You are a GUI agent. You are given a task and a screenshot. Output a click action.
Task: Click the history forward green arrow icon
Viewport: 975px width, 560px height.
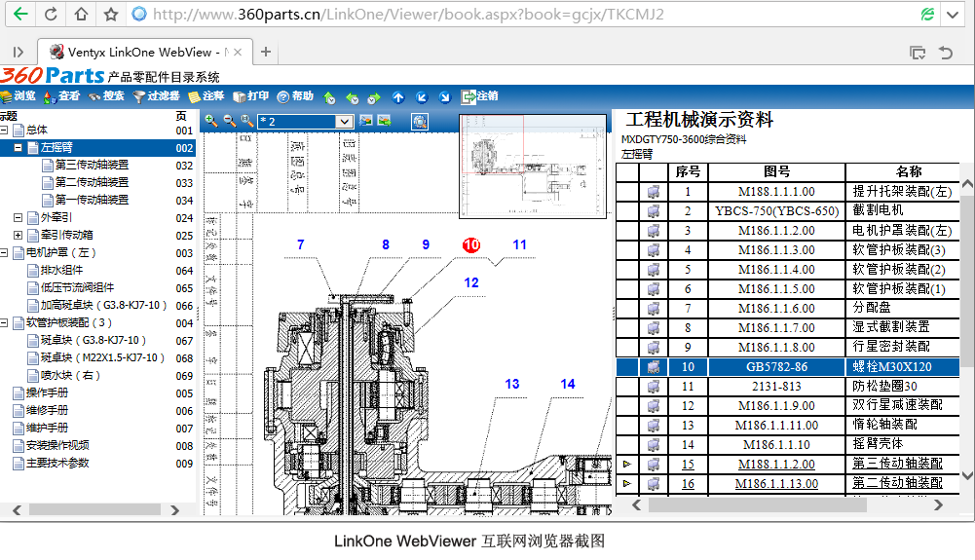point(374,97)
